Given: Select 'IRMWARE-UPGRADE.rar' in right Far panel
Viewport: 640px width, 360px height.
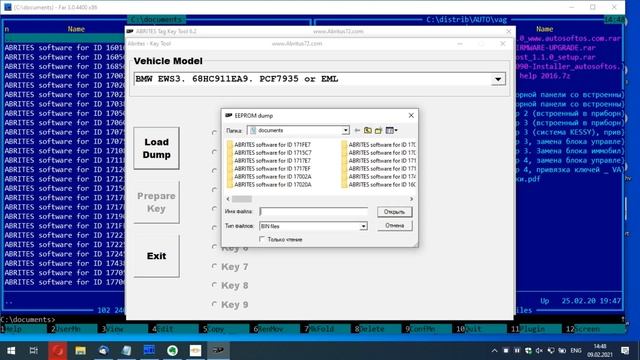Looking at the screenshot, I should click(x=556, y=48).
